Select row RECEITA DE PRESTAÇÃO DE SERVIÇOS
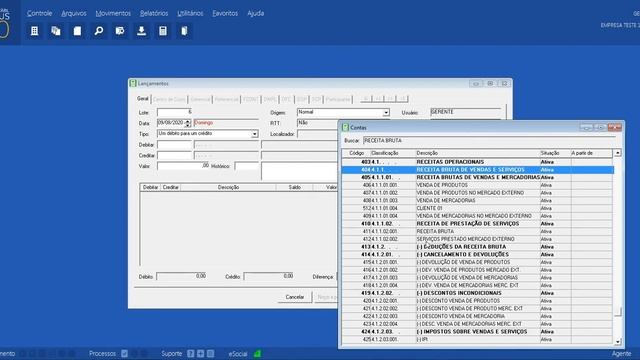 pos(478,224)
